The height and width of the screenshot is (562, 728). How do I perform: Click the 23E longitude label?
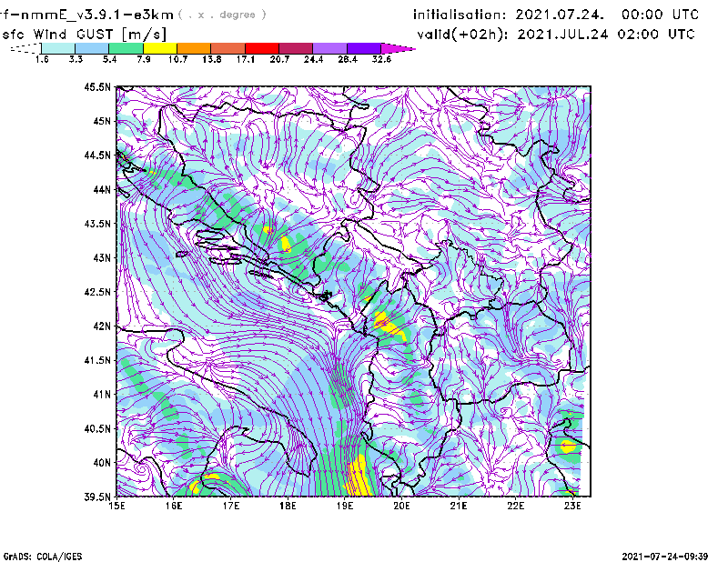click(x=573, y=506)
